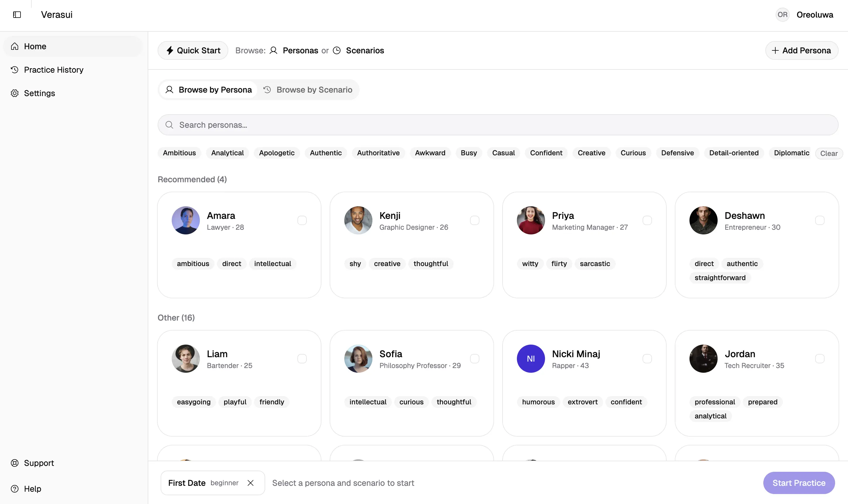The width and height of the screenshot is (848, 504).
Task: Filter by Ambitious tag
Action: coord(179,153)
